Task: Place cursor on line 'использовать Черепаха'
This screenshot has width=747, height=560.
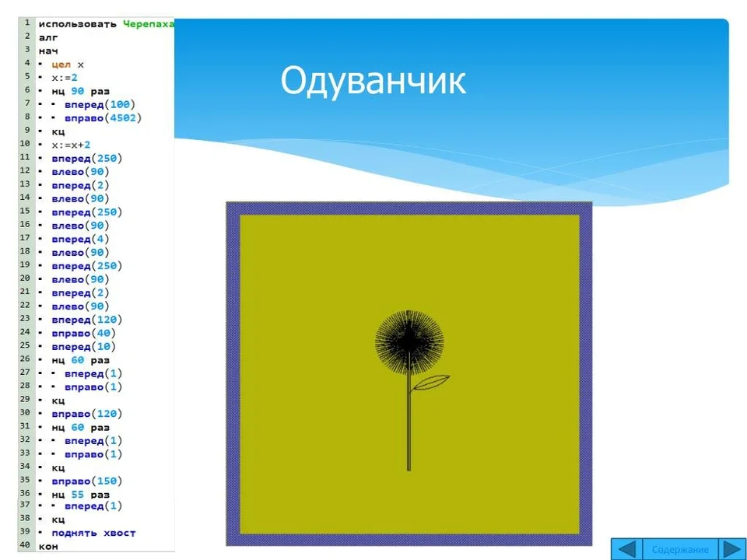Action: [x=107, y=24]
